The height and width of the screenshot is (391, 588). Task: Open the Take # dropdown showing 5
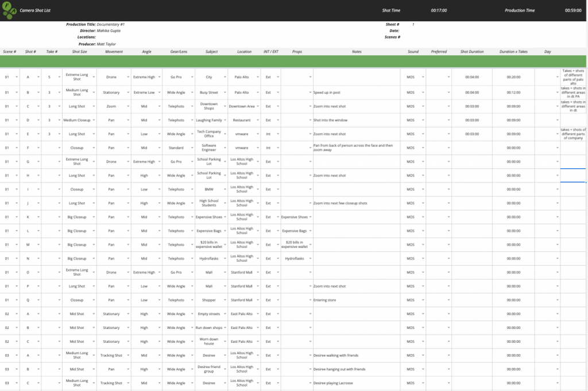pyautogui.click(x=58, y=76)
